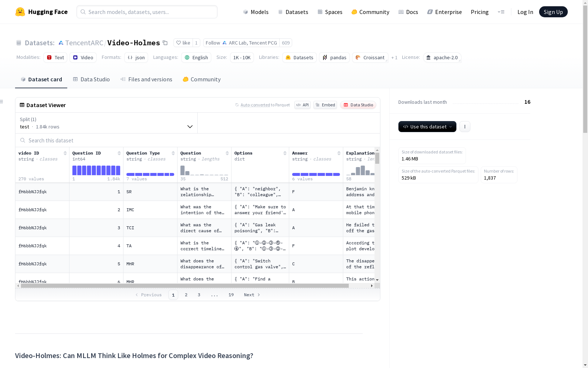Screen dimensions: 588x368
Task: Click the horizontal scrollbar of the table
Action: 185,286
